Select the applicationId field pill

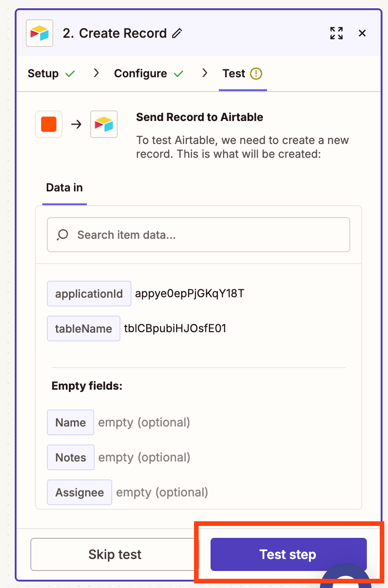click(x=89, y=294)
